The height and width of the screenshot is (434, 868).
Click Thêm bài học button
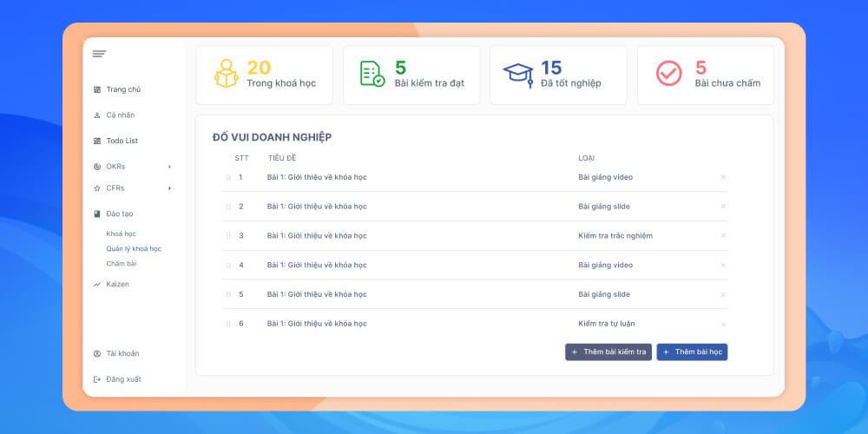[x=692, y=352]
